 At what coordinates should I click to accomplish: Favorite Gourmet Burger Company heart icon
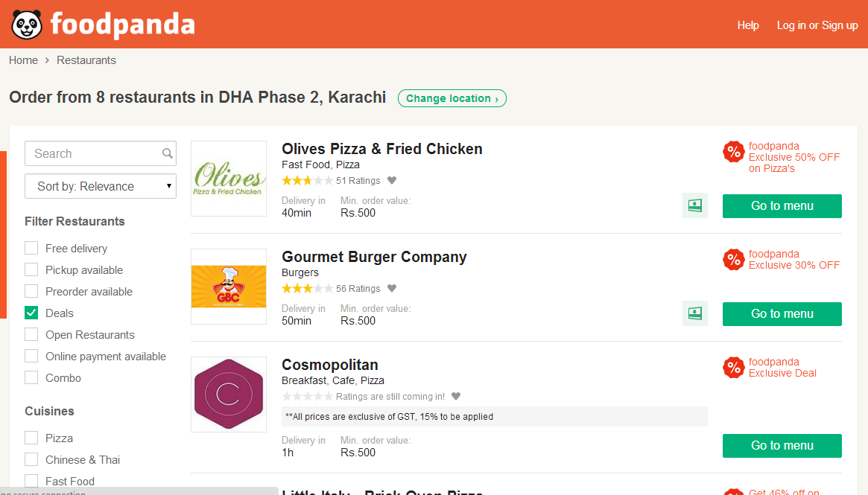(392, 288)
